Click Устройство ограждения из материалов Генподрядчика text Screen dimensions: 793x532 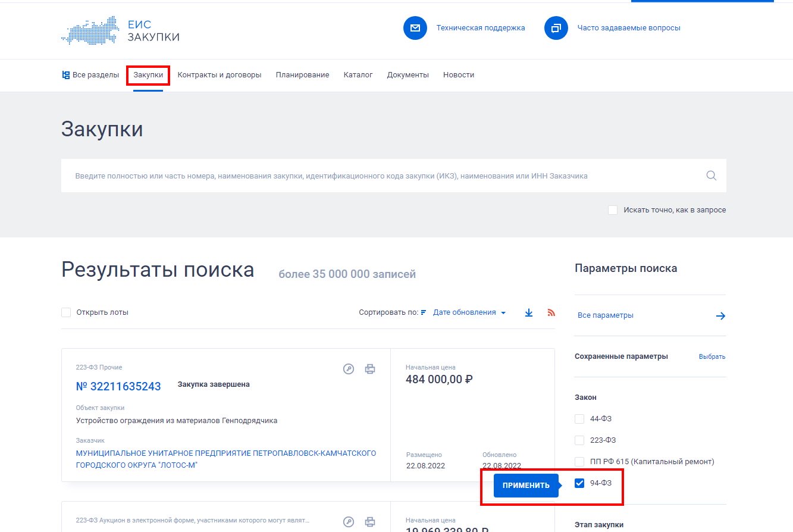pos(177,421)
